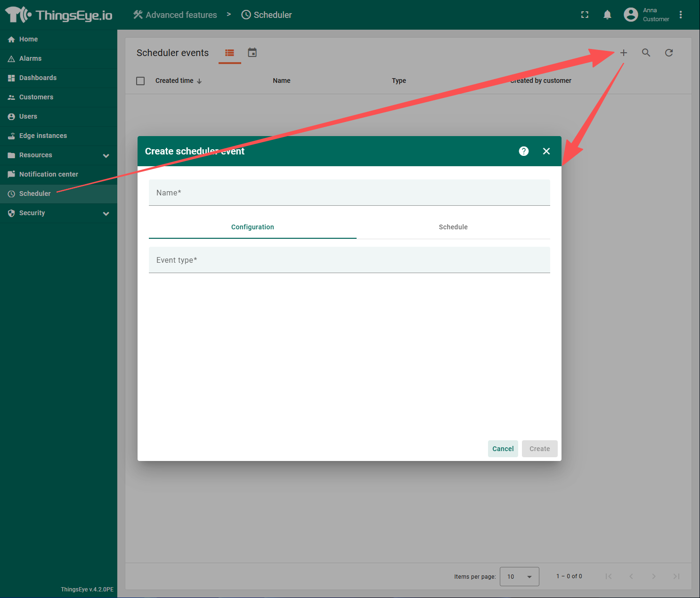Tick the select-all checkbox in table header

click(x=140, y=81)
